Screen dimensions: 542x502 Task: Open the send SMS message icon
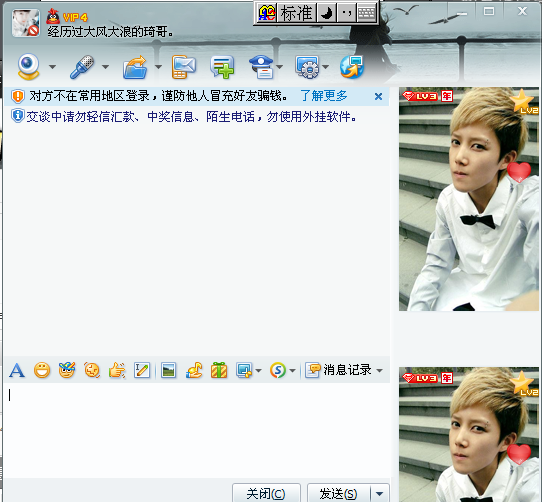184,67
